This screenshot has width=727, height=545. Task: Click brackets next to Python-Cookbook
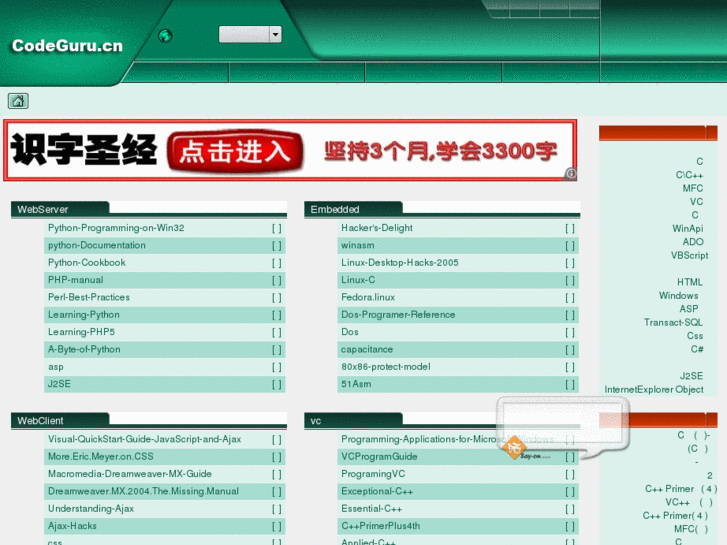tap(276, 263)
